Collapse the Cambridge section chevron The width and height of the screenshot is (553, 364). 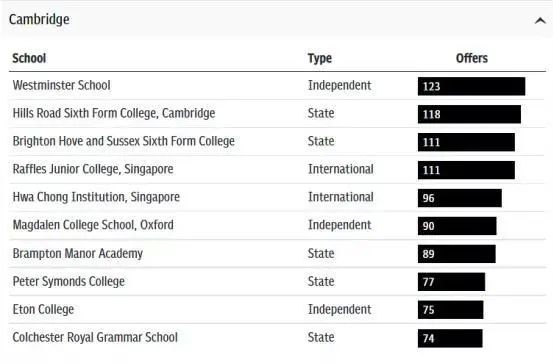540,21
